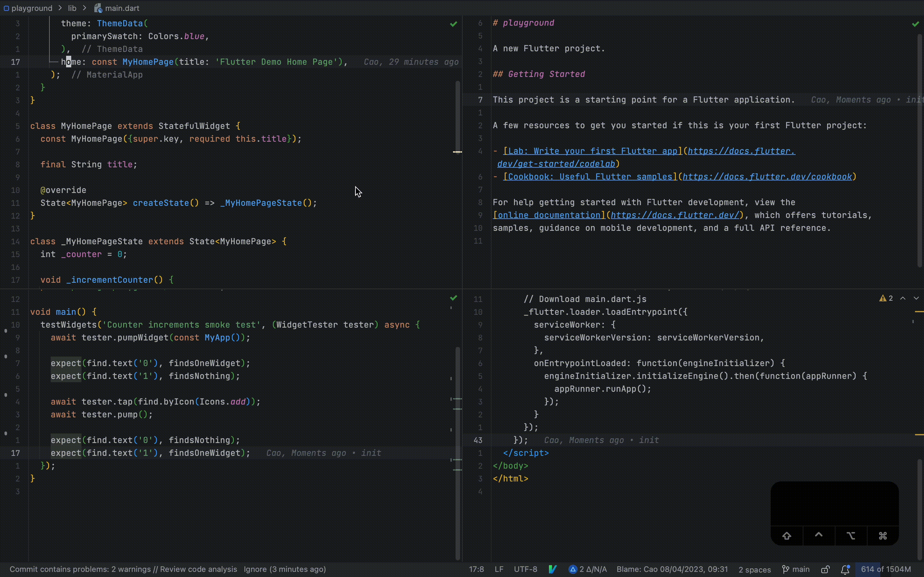924x577 pixels.
Task: Go to next highlighted problem arrow
Action: (x=916, y=298)
